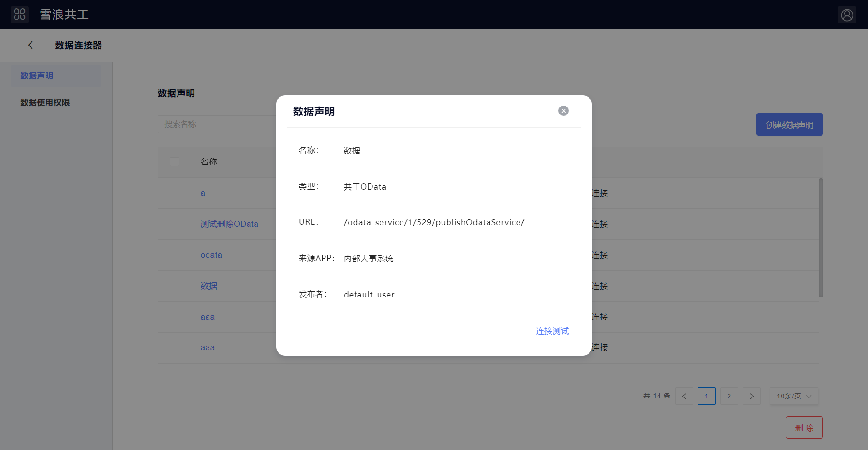The height and width of the screenshot is (450, 868).
Task: Open the 数据使用权限 sidebar menu item
Action: click(x=45, y=102)
